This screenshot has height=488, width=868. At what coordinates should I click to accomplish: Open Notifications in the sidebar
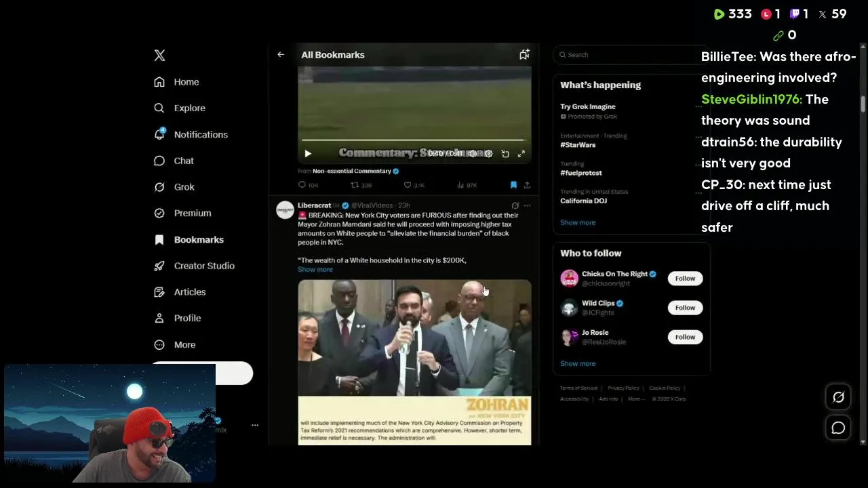[191, 135]
